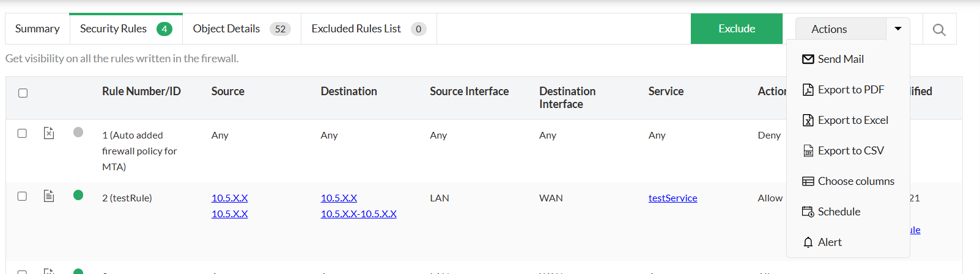
Task: Go to the Summary tab
Action: (x=37, y=29)
